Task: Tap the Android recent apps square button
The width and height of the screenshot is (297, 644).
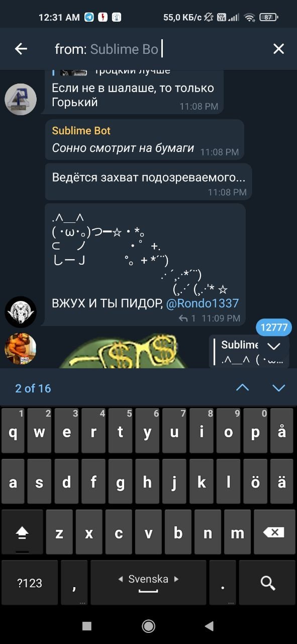Action: (87, 625)
